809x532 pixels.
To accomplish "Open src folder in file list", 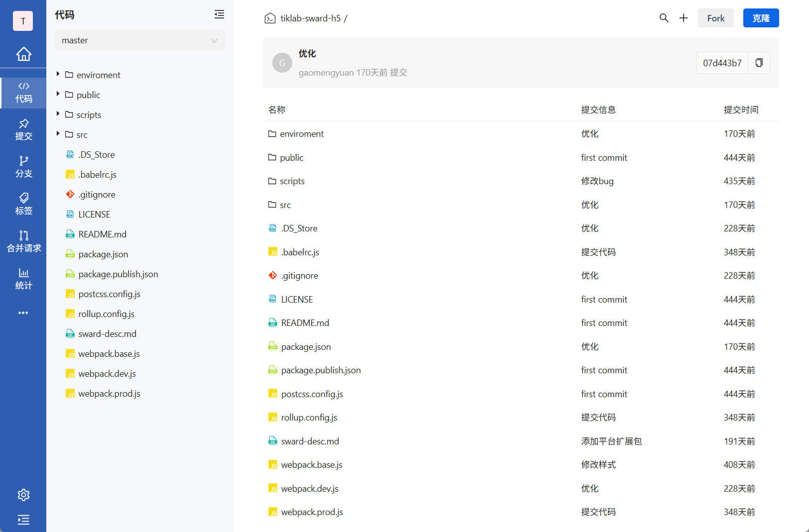I will [285, 205].
